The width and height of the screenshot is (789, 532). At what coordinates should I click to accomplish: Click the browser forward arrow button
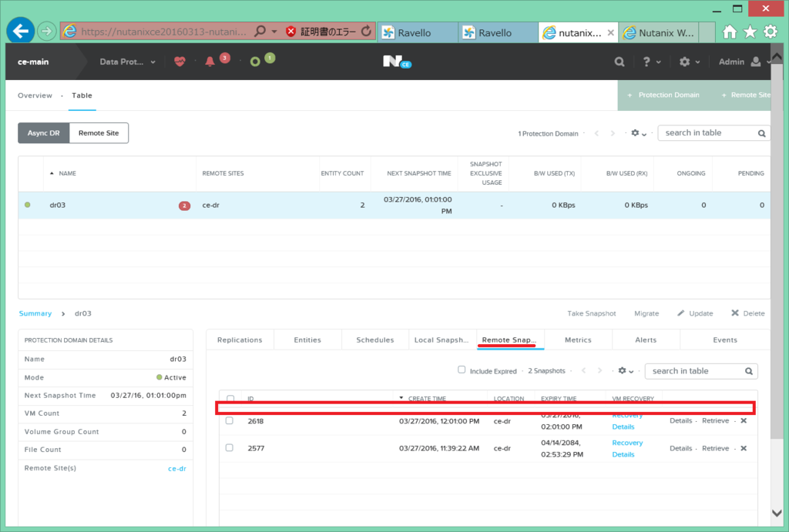[46, 32]
